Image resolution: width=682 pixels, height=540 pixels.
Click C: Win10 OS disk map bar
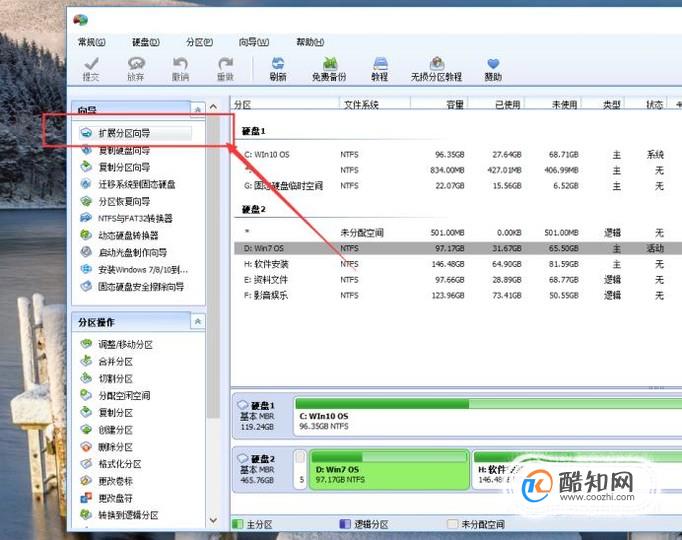pos(487,416)
